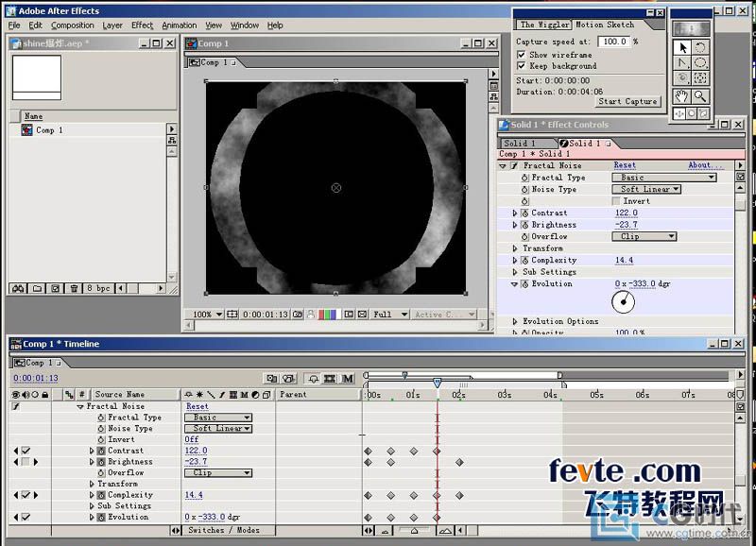
Task: Open the Overflow dropdown in Effect Controls
Action: pos(644,236)
